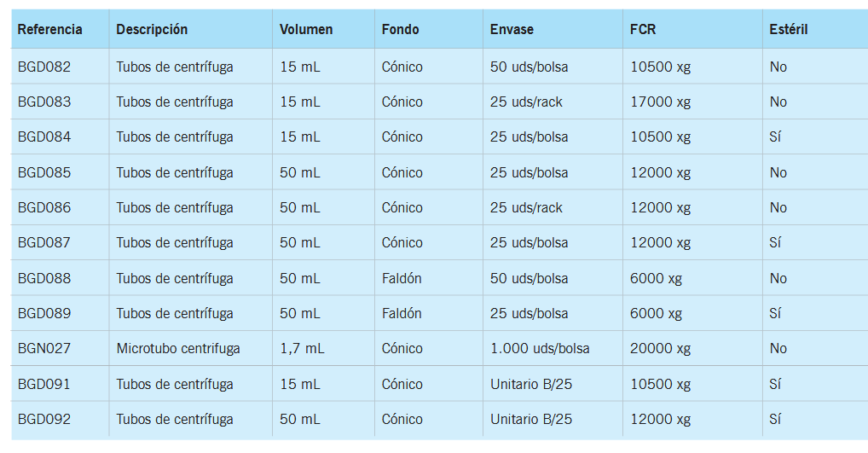The image size is (868, 453).
Task: Click the Referencia column header
Action: click(50, 30)
